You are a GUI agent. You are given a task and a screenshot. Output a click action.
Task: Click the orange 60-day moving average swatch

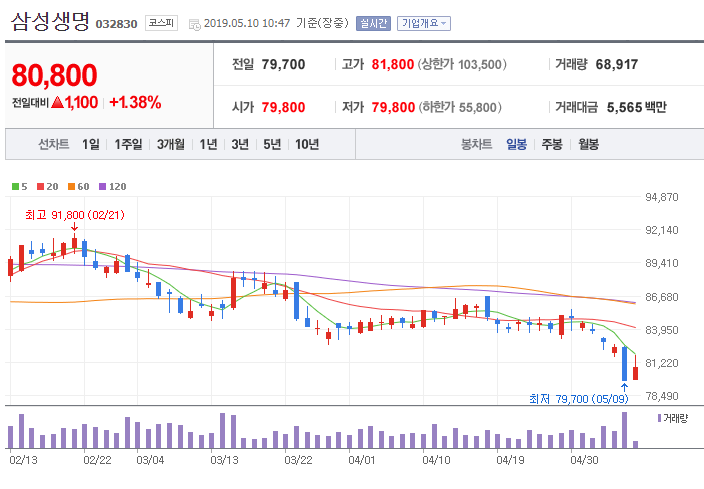pos(71,186)
